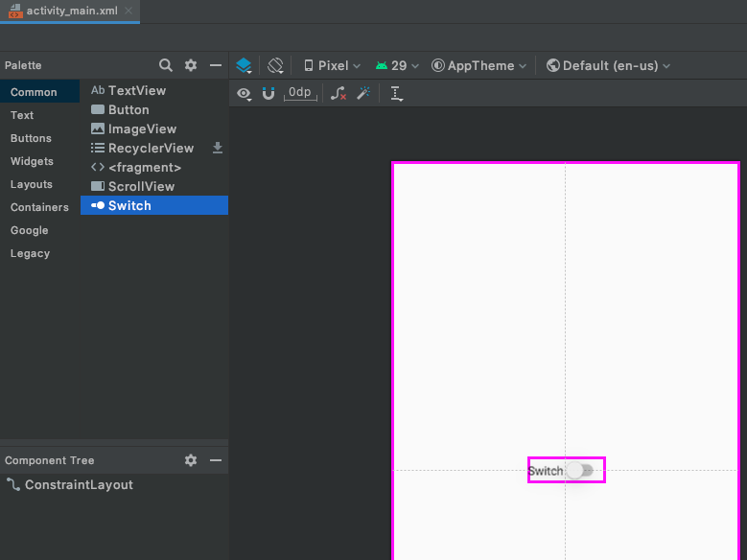Click the TextView Ab icon

click(x=98, y=90)
